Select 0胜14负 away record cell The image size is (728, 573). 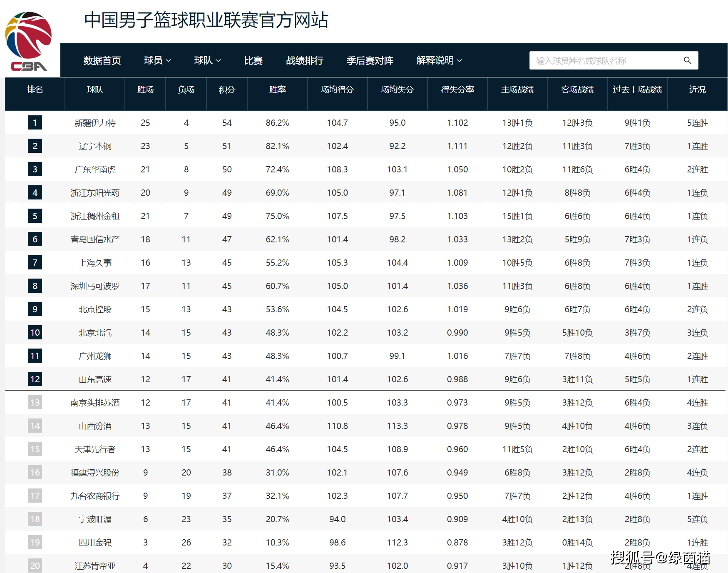click(577, 543)
